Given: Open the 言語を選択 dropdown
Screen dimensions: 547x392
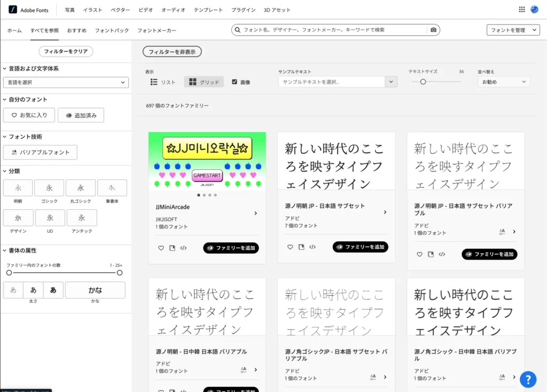Looking at the screenshot, I should 66,82.
